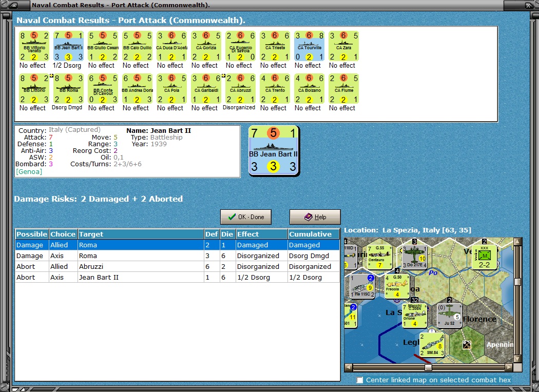
Task: Click the map vertical scrollbar thumb
Action: (517, 282)
